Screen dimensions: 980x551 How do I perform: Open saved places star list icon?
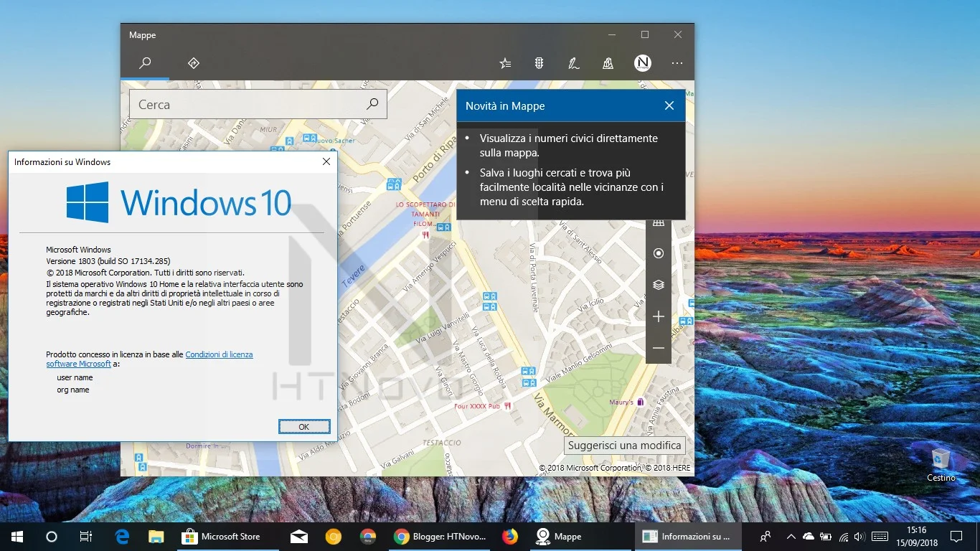pos(505,63)
